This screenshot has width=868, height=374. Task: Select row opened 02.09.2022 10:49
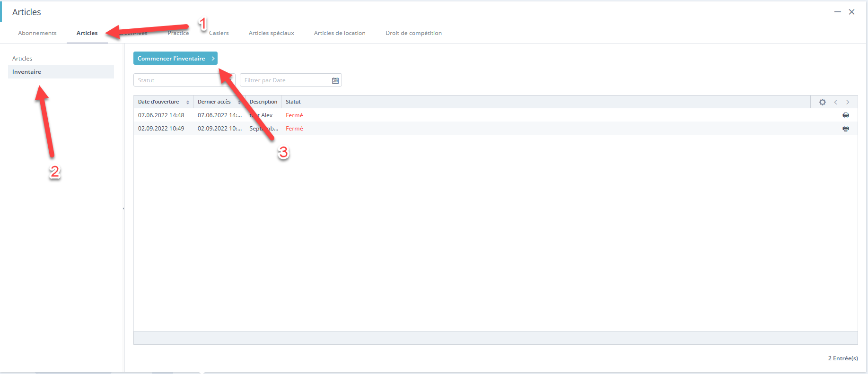click(495, 129)
